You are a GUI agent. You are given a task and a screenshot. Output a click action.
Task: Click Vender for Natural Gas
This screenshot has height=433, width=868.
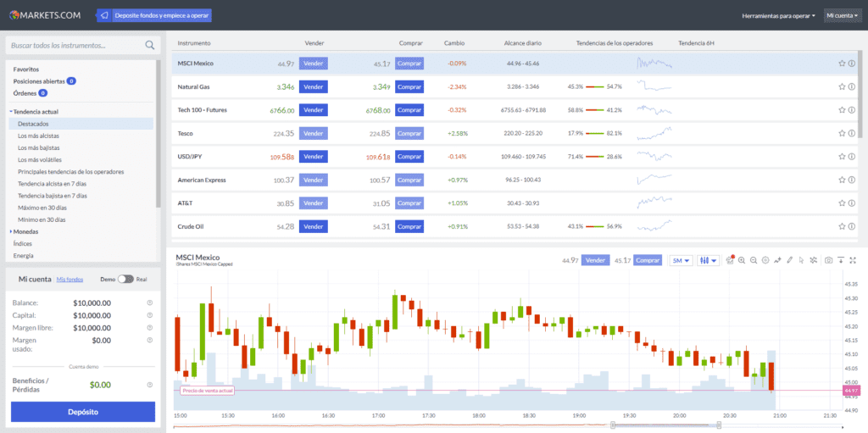[314, 87]
